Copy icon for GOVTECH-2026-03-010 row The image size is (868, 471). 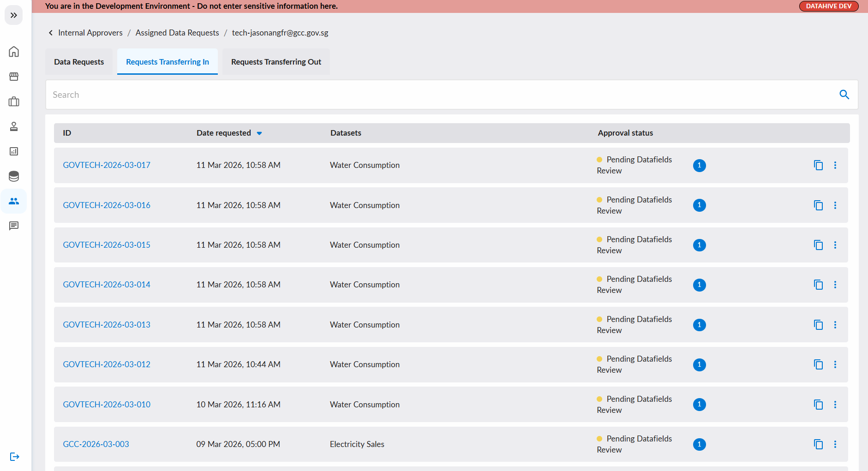[818, 405]
